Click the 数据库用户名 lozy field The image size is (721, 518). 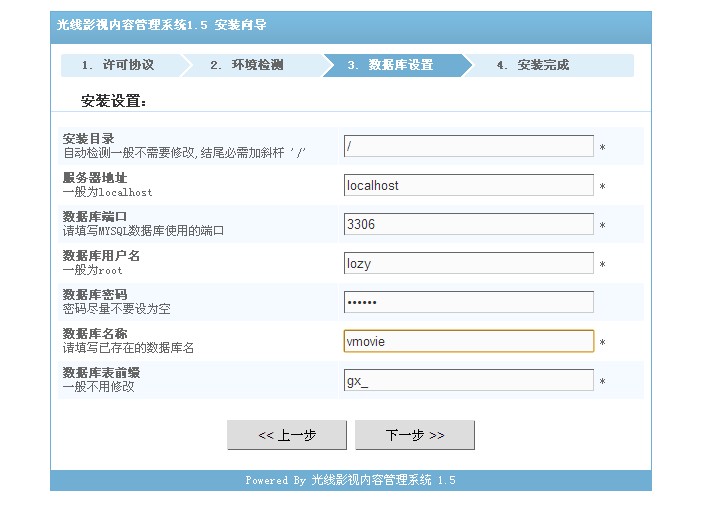[x=469, y=263]
